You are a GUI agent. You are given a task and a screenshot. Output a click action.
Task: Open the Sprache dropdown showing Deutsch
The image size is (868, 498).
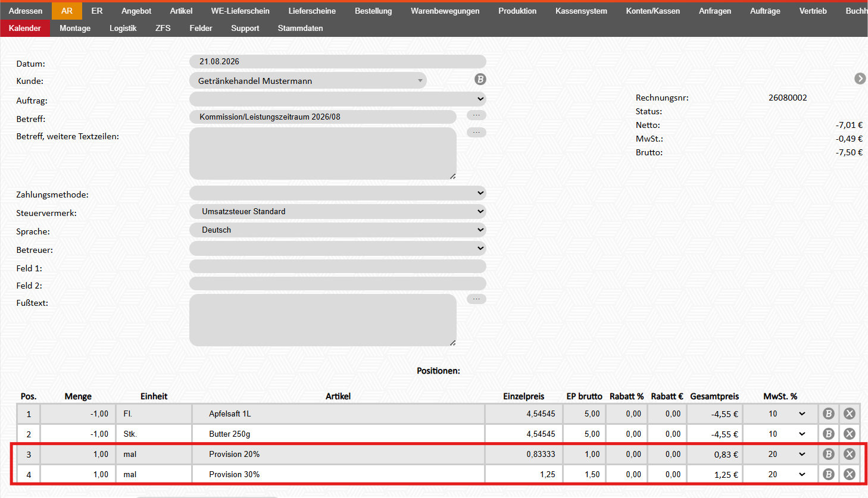(338, 230)
